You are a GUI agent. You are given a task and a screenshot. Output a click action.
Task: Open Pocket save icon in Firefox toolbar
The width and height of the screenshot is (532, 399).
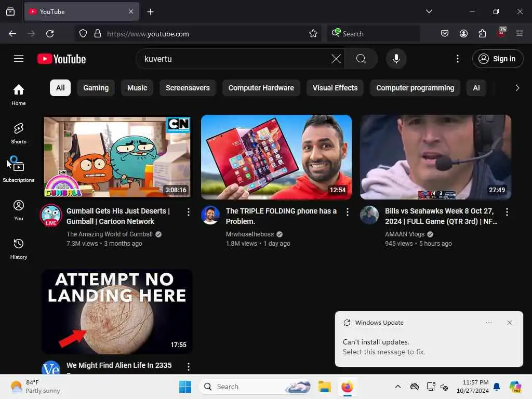[x=445, y=33]
